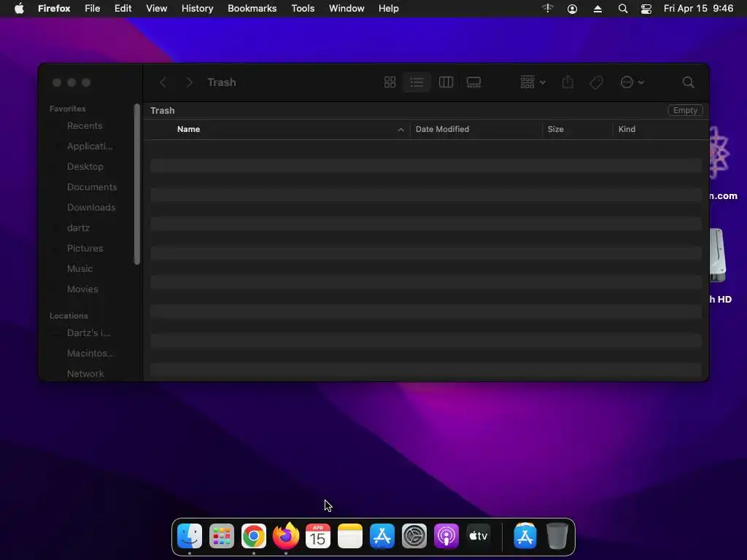Open the Tools menu
Viewport: 747px width, 560px height.
pos(303,9)
